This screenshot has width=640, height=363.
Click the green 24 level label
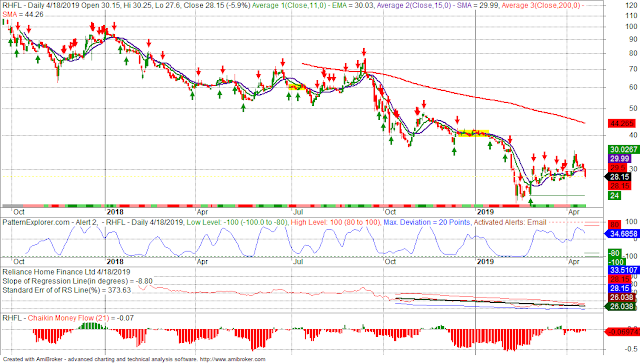coord(614,196)
